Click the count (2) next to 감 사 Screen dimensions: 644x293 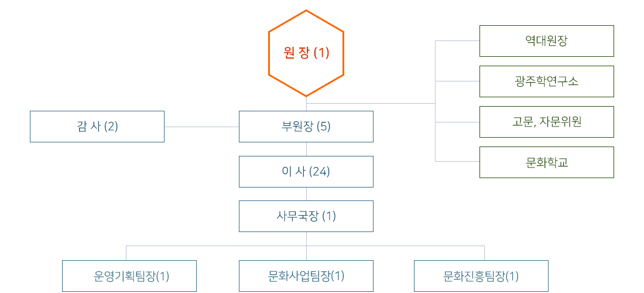111,127
